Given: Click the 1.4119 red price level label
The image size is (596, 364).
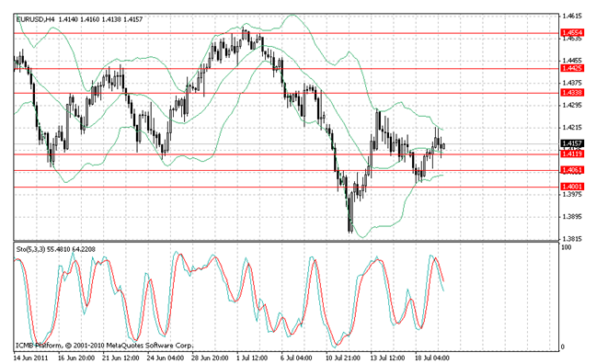Looking at the screenshot, I should coord(572,154).
